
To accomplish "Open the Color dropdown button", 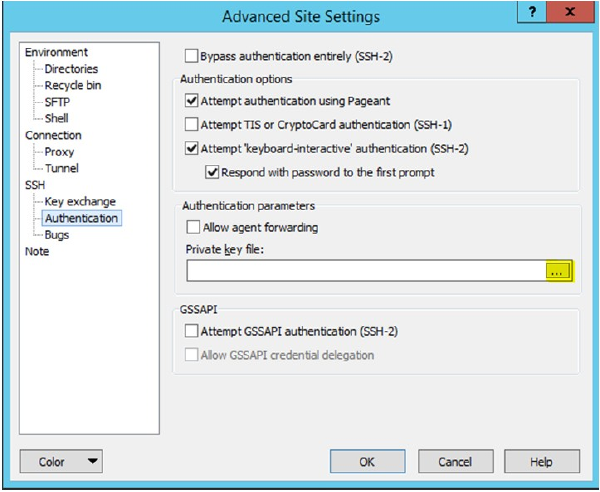I will [61, 461].
